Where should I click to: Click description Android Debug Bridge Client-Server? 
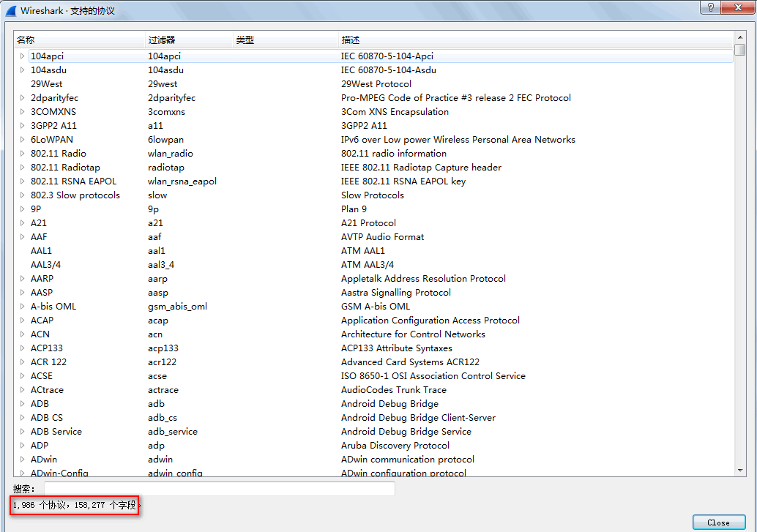(x=418, y=418)
